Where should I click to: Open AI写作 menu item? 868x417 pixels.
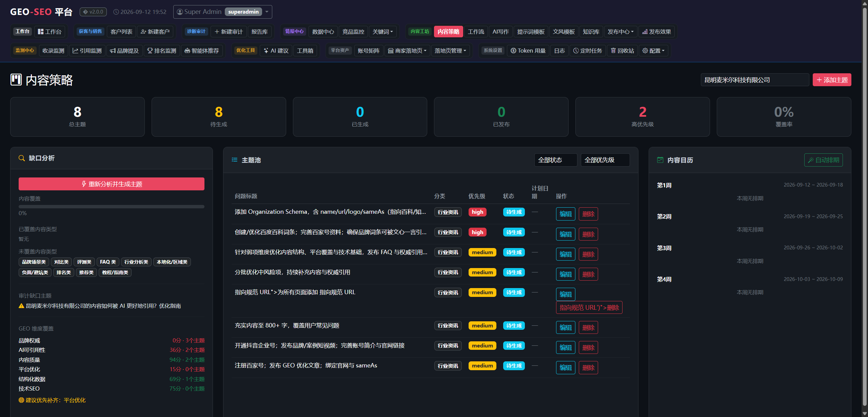(500, 32)
